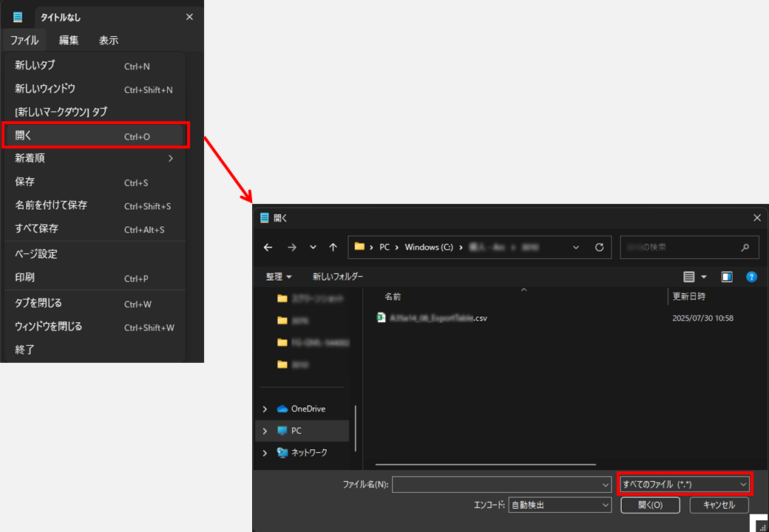Click the refresh icon beside address bar
Viewport: 769px width, 532px height.
click(x=599, y=248)
